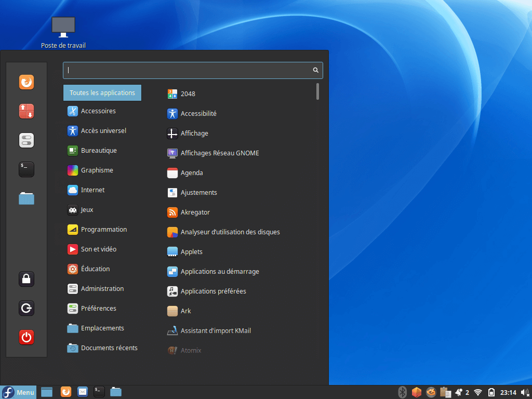
Task: Click the red power off button
Action: [26, 337]
